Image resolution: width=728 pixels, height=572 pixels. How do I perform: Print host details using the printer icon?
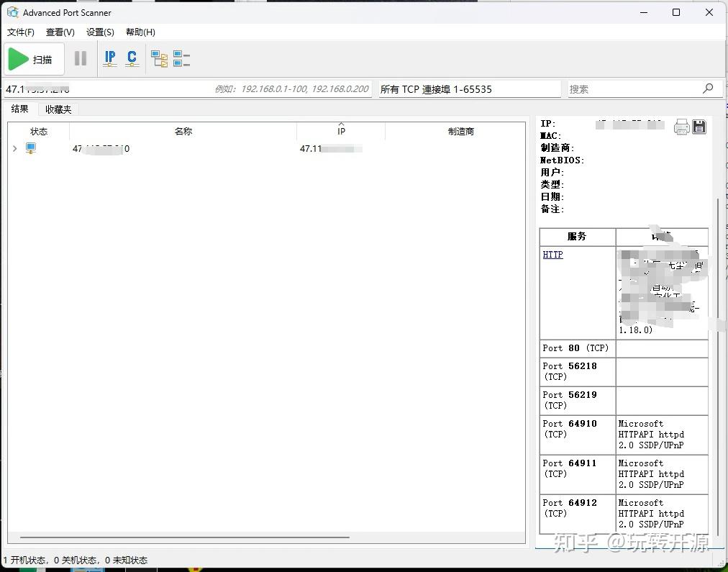click(x=682, y=127)
